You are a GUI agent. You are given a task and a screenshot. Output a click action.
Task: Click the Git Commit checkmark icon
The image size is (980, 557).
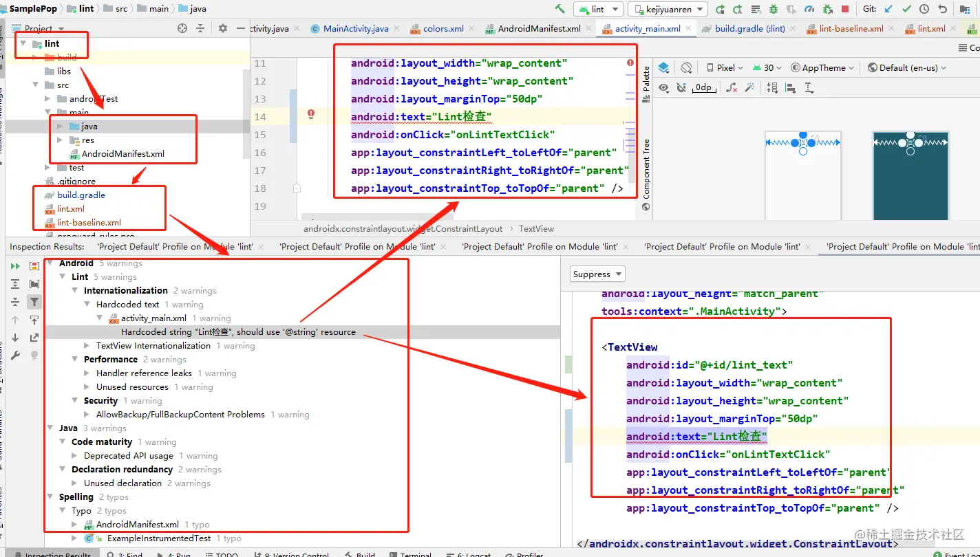[x=906, y=9]
